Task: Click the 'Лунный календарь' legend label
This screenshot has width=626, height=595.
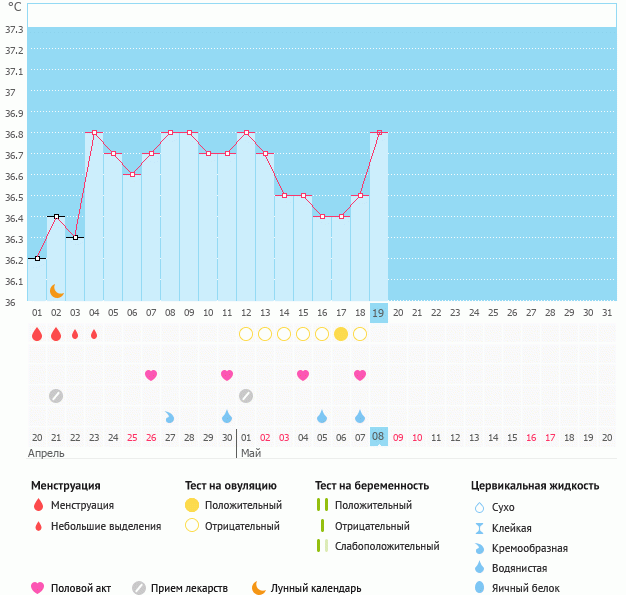Action: point(317,588)
